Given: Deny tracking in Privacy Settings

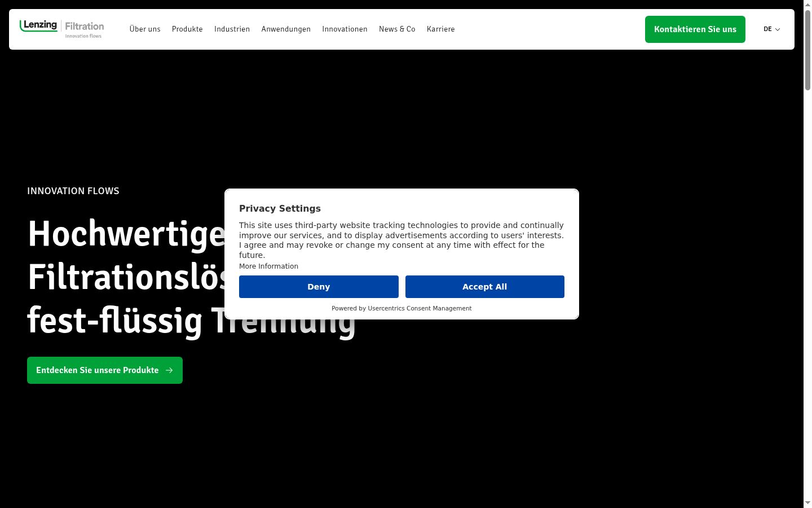Looking at the screenshot, I should click(x=319, y=287).
